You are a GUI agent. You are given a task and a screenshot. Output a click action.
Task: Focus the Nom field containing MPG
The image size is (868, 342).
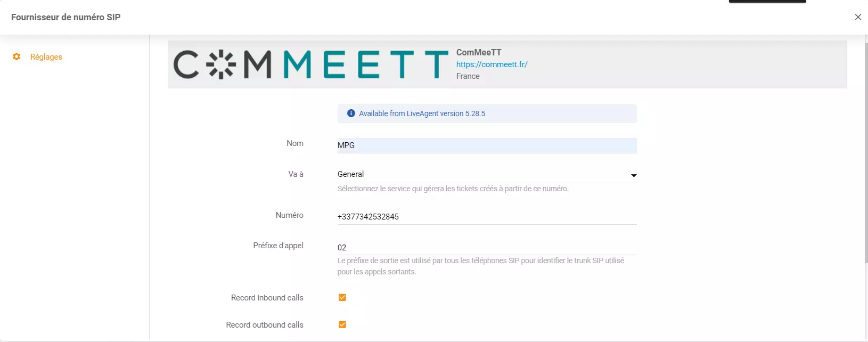487,145
